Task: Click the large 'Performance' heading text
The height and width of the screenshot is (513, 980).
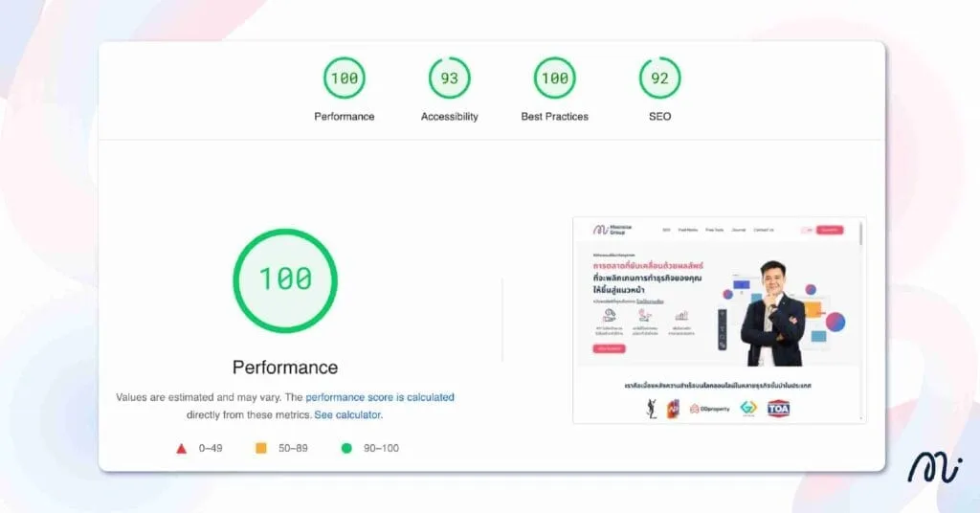Action: [285, 368]
